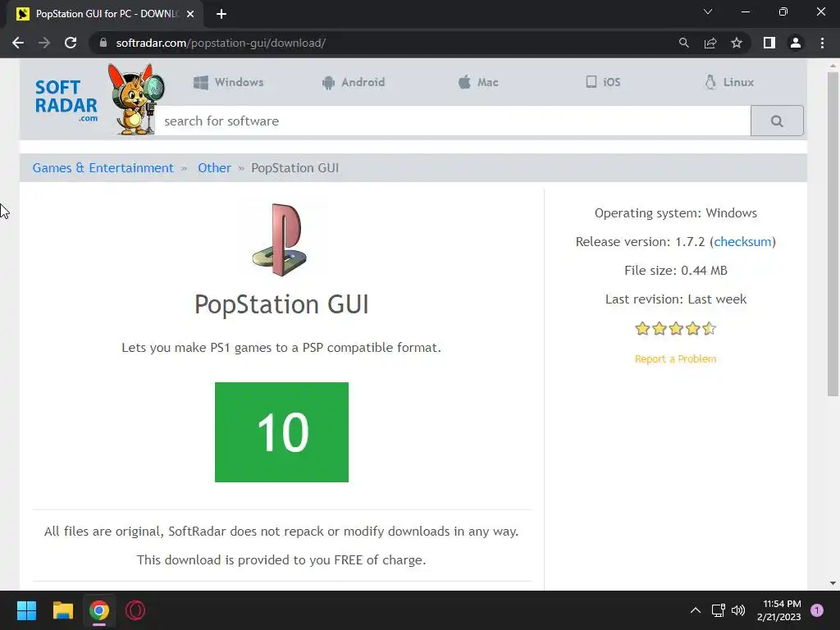Click the PopStation GUI logo icon
The width and height of the screenshot is (840, 630).
point(280,240)
